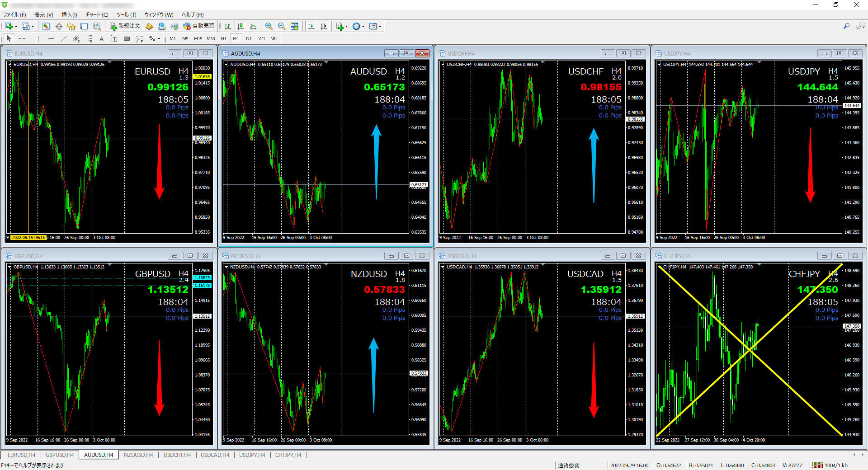Switch to the USDJPY,H4 bottom tab
This screenshot has width=868, height=470.
(252, 455)
